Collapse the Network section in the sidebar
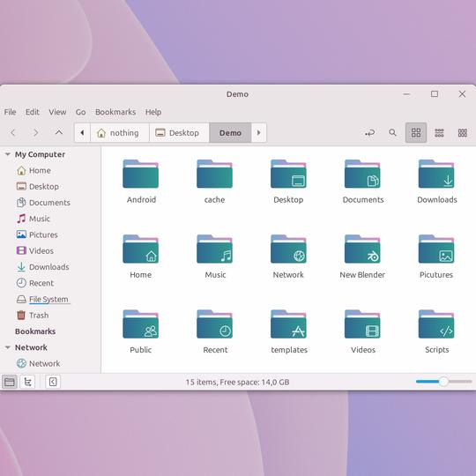 (x=8, y=347)
